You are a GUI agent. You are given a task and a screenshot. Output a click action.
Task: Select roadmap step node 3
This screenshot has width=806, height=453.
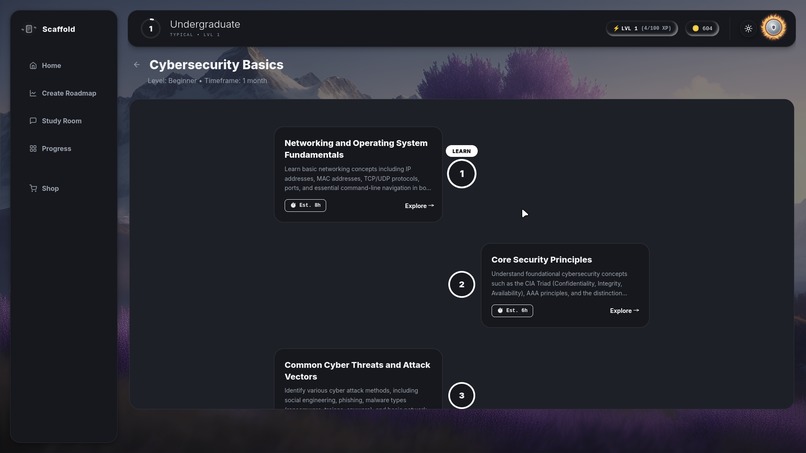click(462, 395)
